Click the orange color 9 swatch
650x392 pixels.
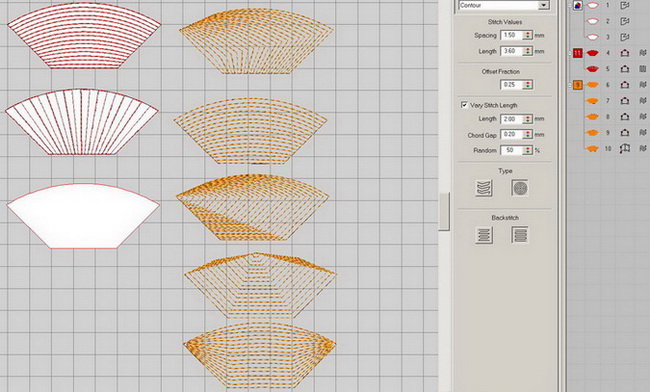point(577,85)
